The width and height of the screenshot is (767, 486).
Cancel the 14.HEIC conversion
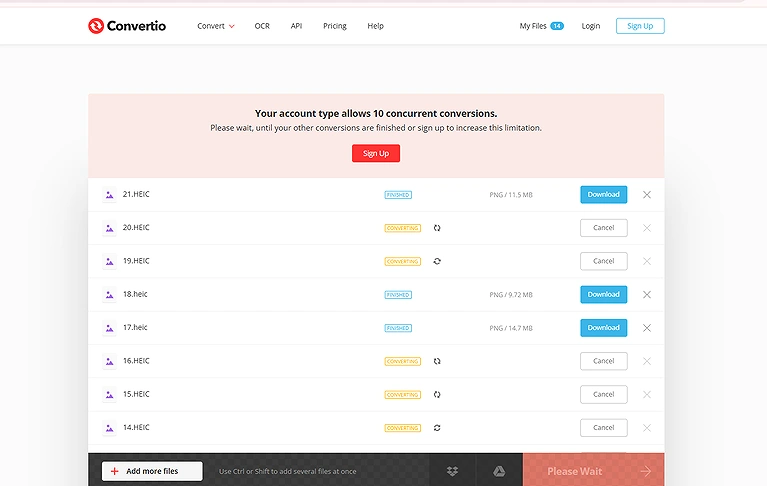click(x=604, y=427)
